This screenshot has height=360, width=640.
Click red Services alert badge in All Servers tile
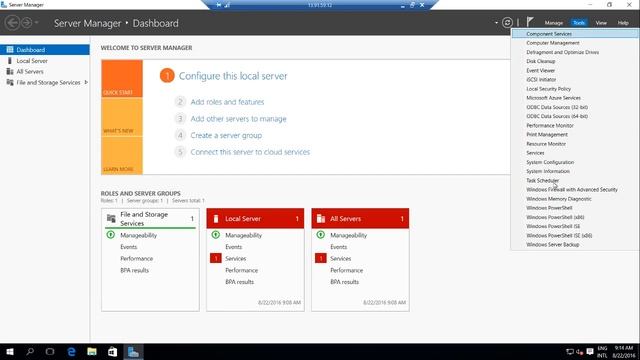coord(320,258)
